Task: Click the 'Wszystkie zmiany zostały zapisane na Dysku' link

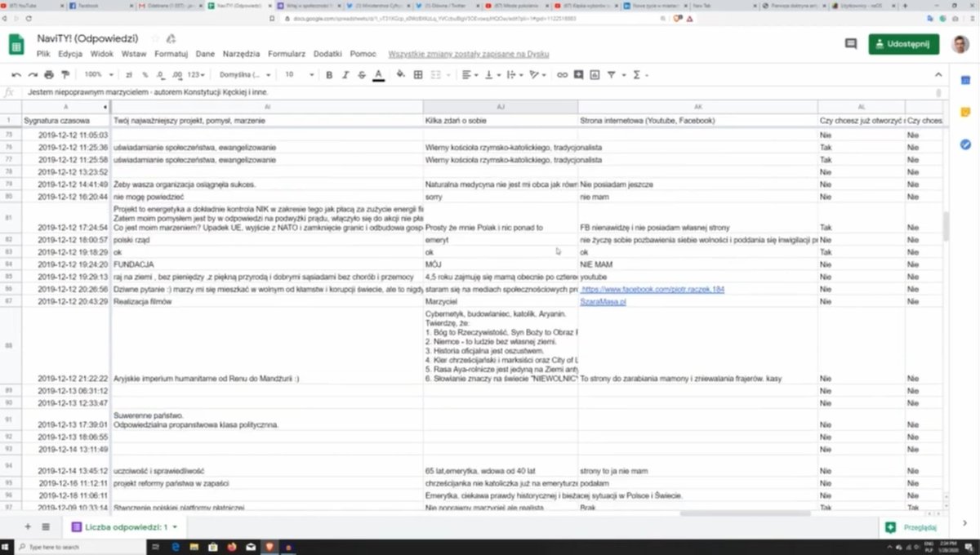Action: [x=469, y=54]
